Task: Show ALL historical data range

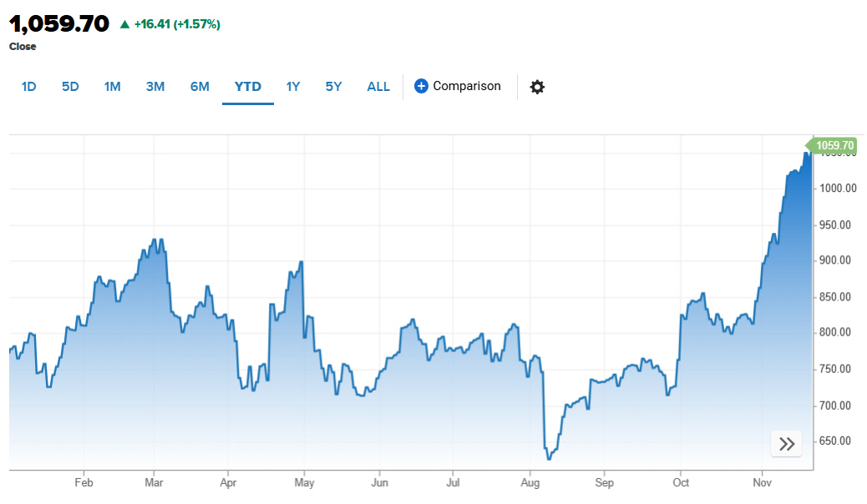Action: click(378, 86)
